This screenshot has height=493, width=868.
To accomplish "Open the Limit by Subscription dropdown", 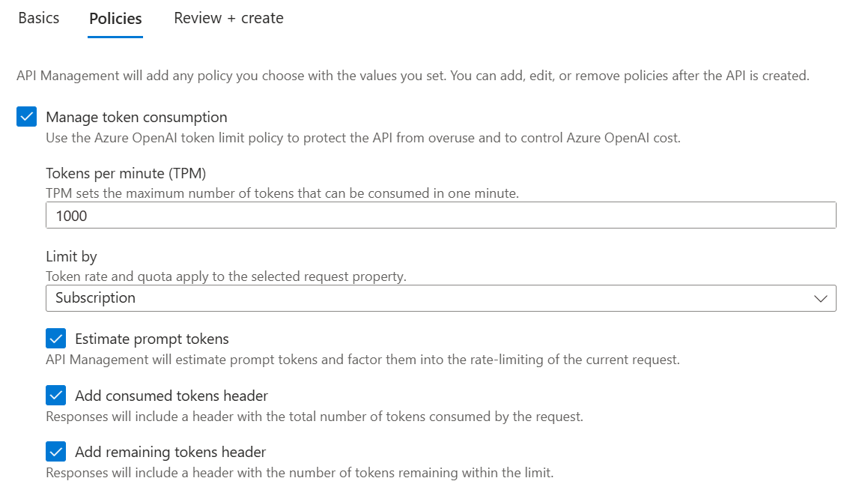I will 440,298.
